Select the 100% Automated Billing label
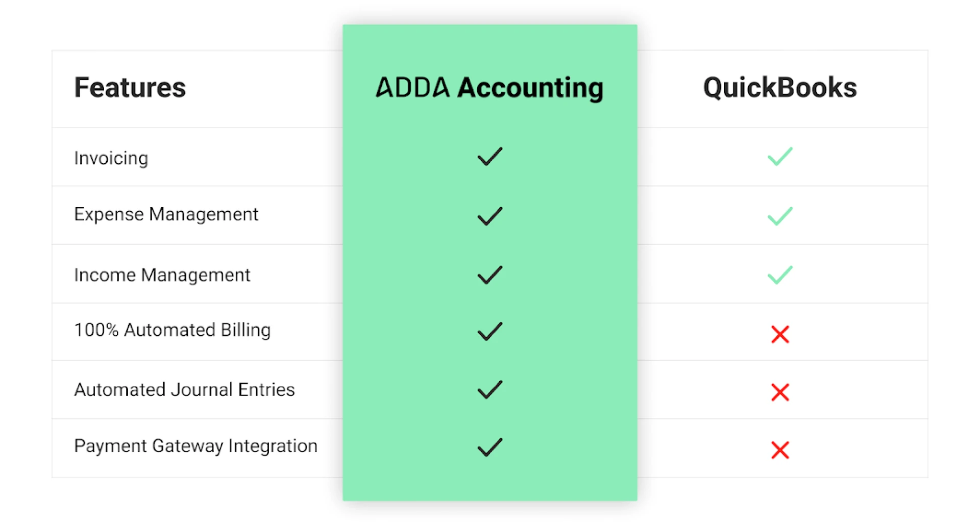 click(x=173, y=330)
